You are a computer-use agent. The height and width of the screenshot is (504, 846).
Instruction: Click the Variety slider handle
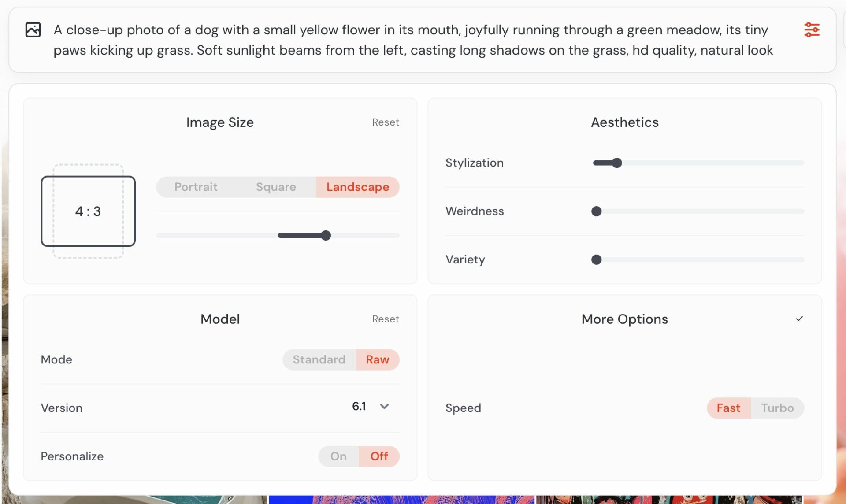(x=596, y=260)
